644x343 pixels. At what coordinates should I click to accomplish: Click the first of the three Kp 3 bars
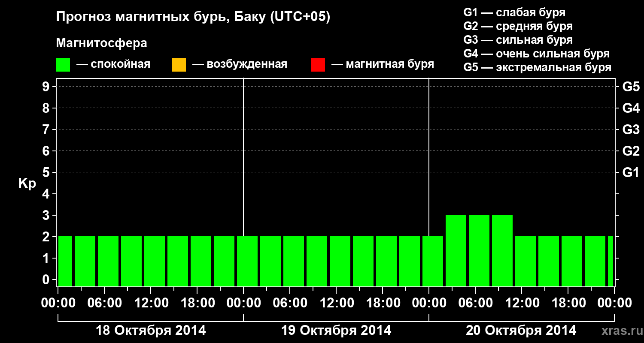456,250
